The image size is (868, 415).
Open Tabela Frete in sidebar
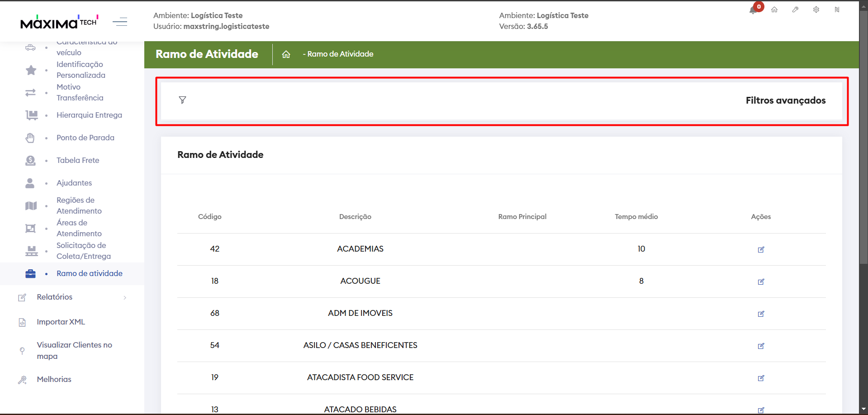[x=78, y=160]
